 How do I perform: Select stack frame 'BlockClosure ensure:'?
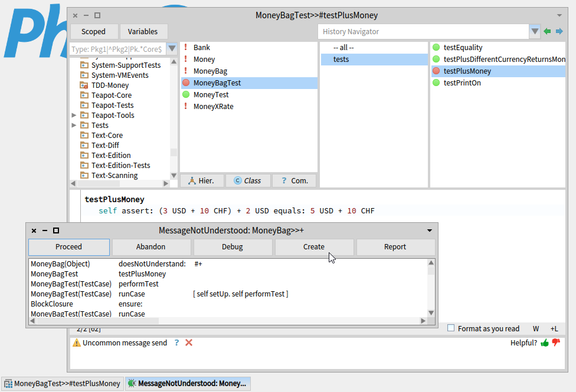(x=228, y=304)
